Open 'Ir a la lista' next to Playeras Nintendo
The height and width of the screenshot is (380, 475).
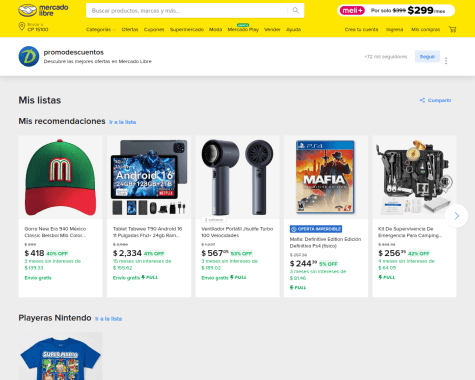click(x=108, y=319)
